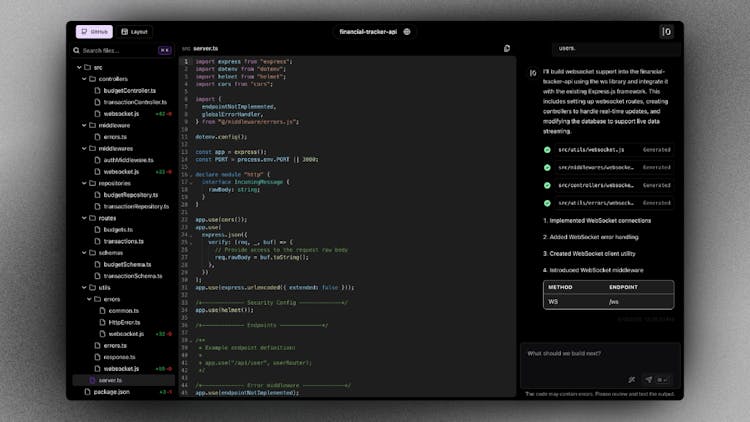Collapse the routes folder chevron
This screenshot has width=750, height=422.
[x=84, y=218]
